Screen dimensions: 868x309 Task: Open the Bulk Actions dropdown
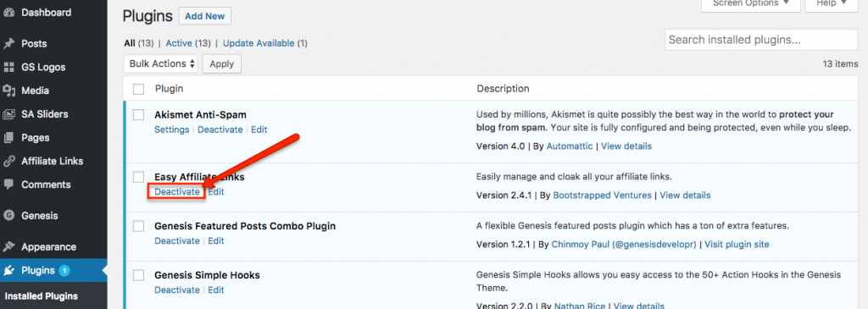(161, 63)
